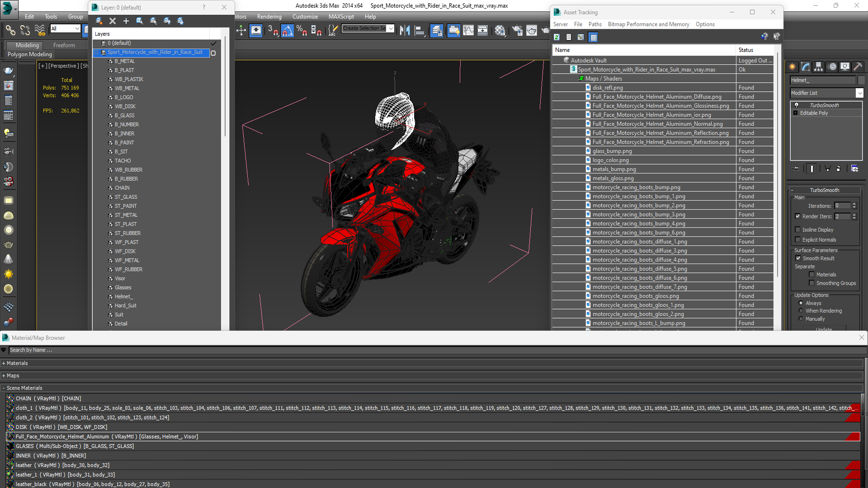Image resolution: width=868 pixels, height=488 pixels.
Task: Enable Isoline Display checkbox
Action: click(797, 230)
